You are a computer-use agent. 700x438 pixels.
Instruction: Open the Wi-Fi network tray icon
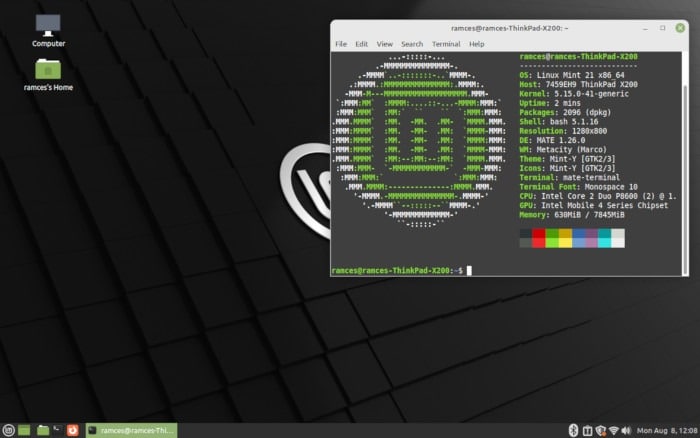[614, 430]
